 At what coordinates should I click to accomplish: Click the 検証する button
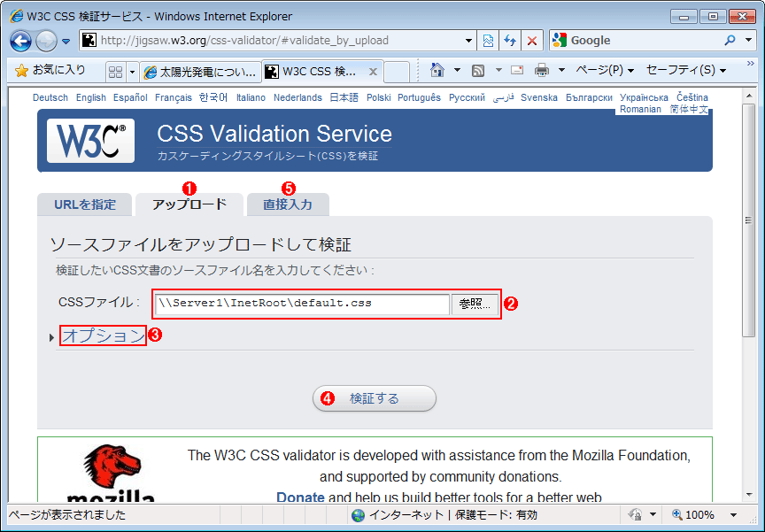375,398
